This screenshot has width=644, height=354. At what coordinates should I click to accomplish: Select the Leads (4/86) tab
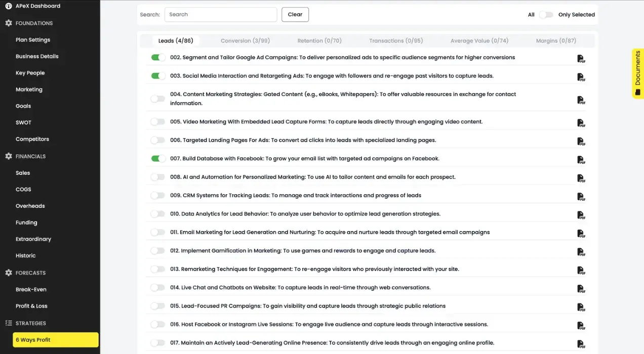coord(176,41)
